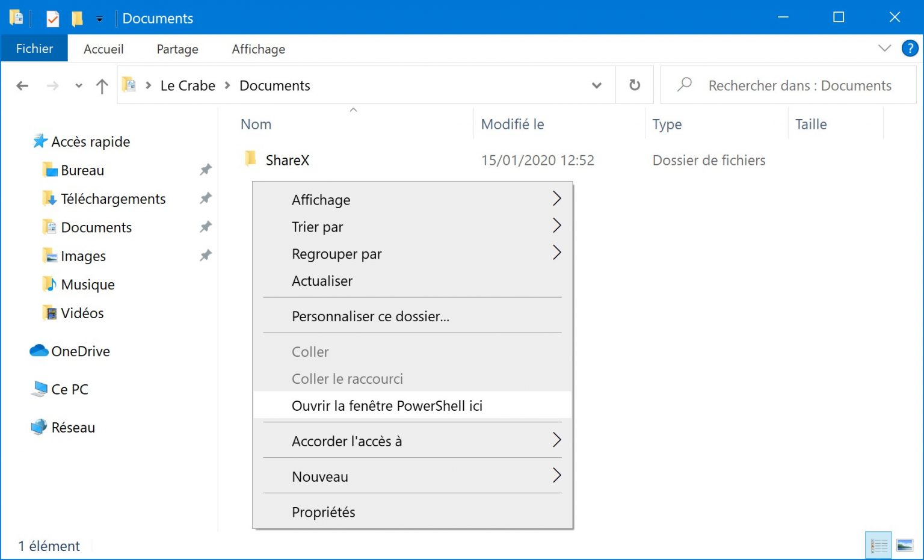The width and height of the screenshot is (924, 560).
Task: Sort by the Modifié le column header
Action: [513, 125]
